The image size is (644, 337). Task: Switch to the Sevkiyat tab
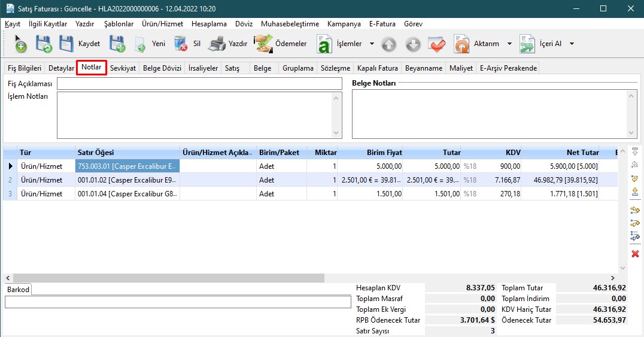tap(123, 68)
